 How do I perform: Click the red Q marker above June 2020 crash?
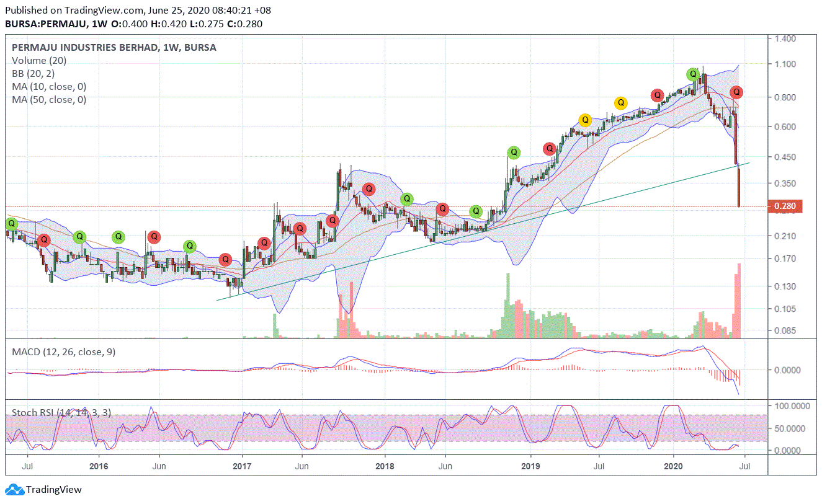(736, 92)
